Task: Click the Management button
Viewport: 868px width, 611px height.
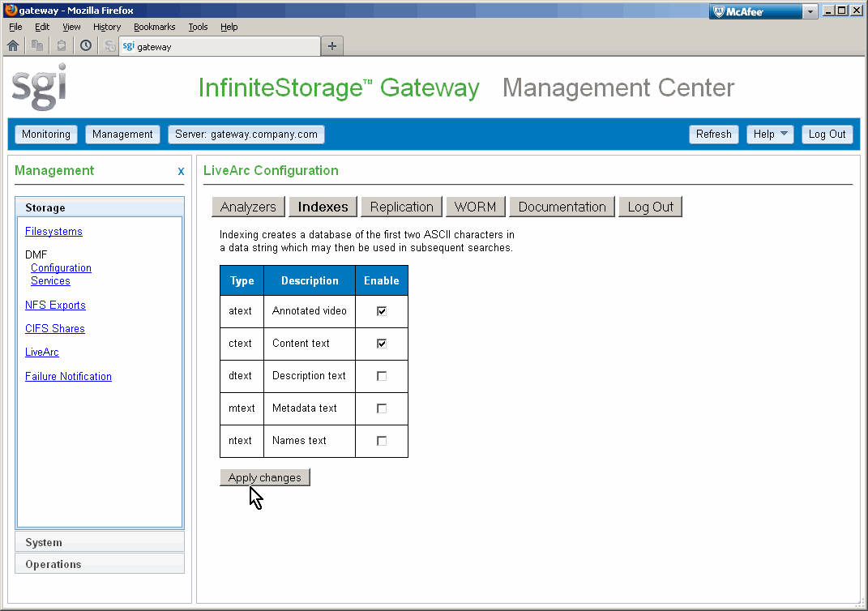Action: (122, 134)
